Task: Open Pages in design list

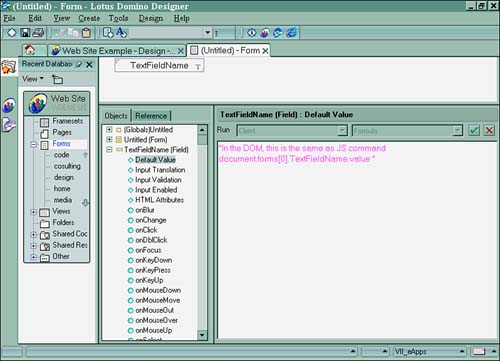Action: pyautogui.click(x=62, y=132)
